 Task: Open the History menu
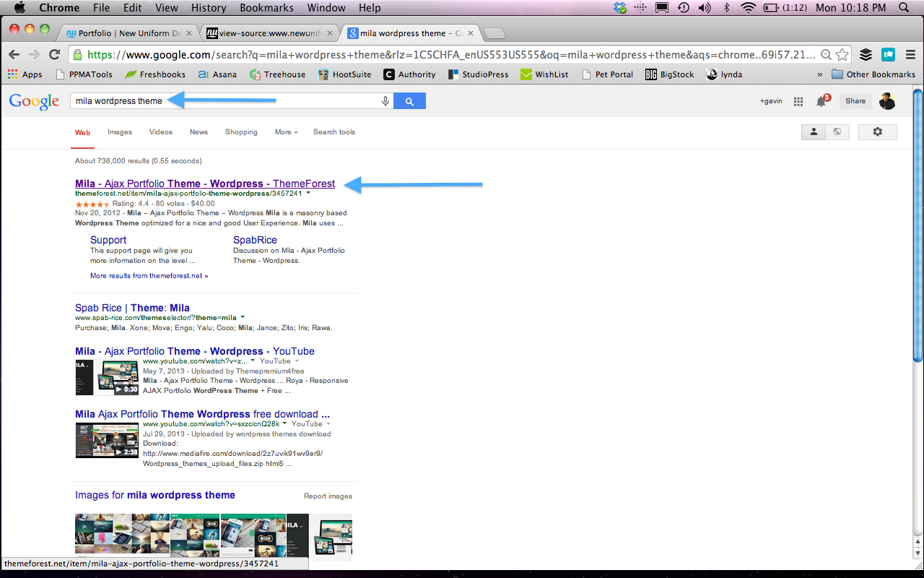(x=209, y=8)
